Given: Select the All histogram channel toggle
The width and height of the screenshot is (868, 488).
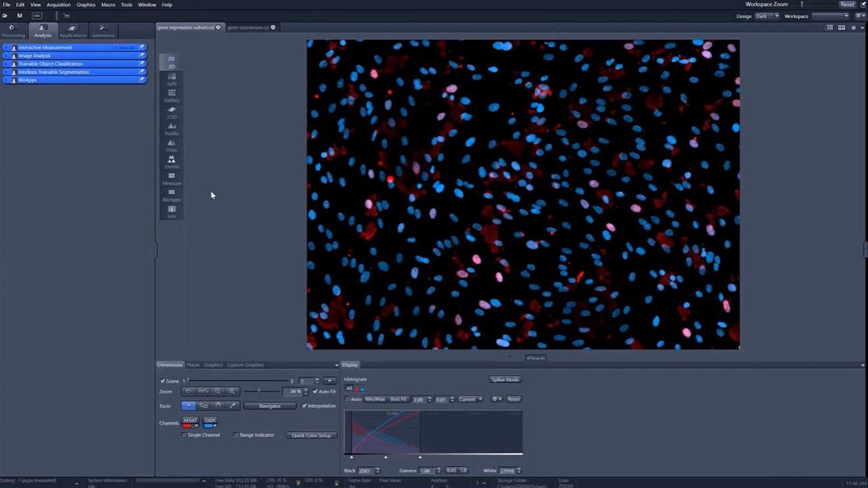Looking at the screenshot, I should click(348, 389).
